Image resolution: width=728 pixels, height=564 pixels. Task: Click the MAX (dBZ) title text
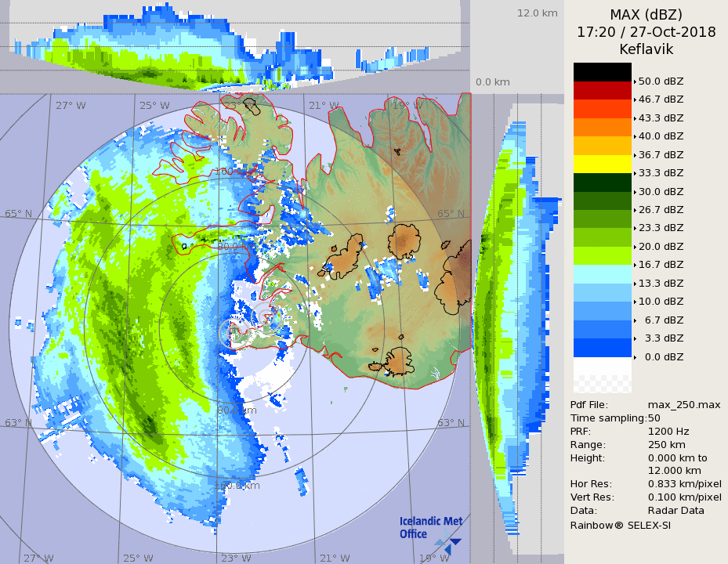(646, 15)
